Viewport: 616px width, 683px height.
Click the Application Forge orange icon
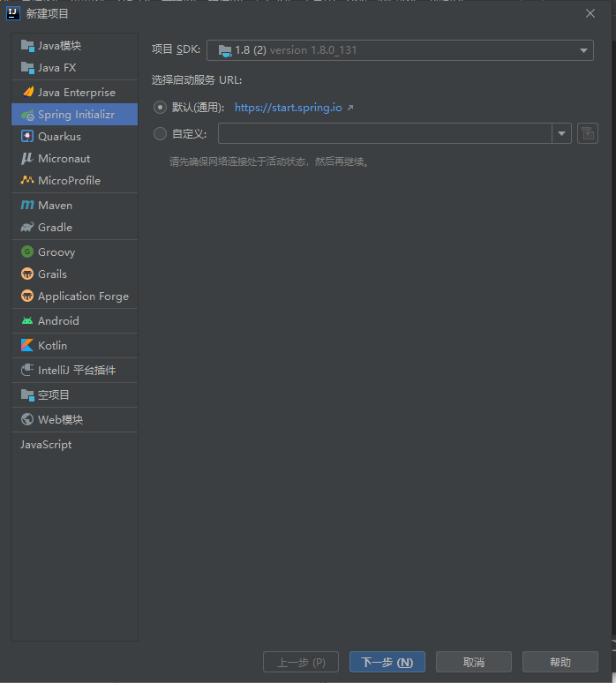27,296
